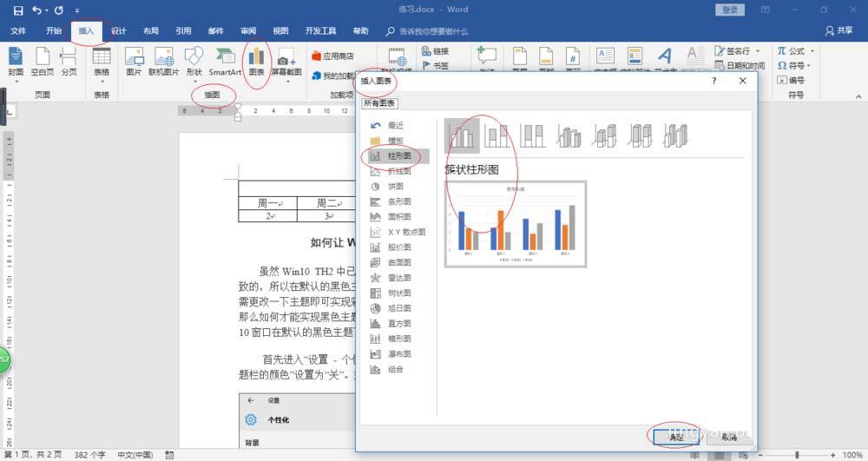Open the 文件 file menu
The height and width of the screenshot is (461, 868).
pyautogui.click(x=18, y=31)
